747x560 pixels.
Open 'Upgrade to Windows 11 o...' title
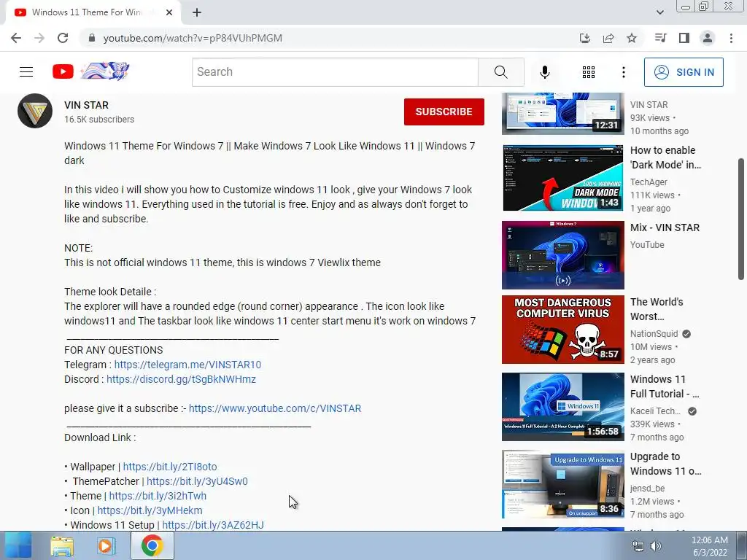coord(665,464)
